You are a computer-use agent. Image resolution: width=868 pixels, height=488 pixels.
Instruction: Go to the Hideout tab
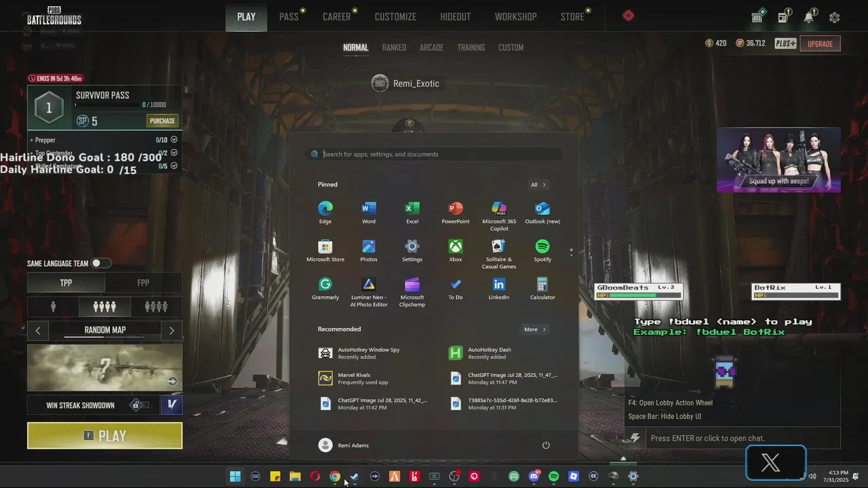(x=455, y=17)
